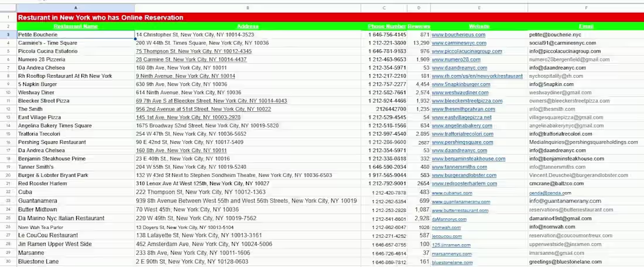Image resolution: width=644 pixels, height=267 pixels.
Task: Open the www.westwaydiner.com link
Action: [x=460, y=93]
